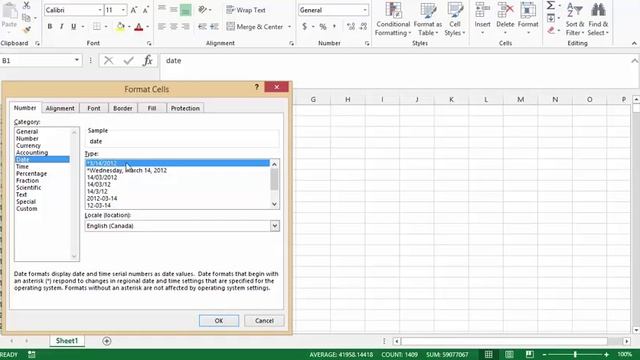Click Decrease Decimal icon
The width and height of the screenshot is (640, 360).
(362, 27)
